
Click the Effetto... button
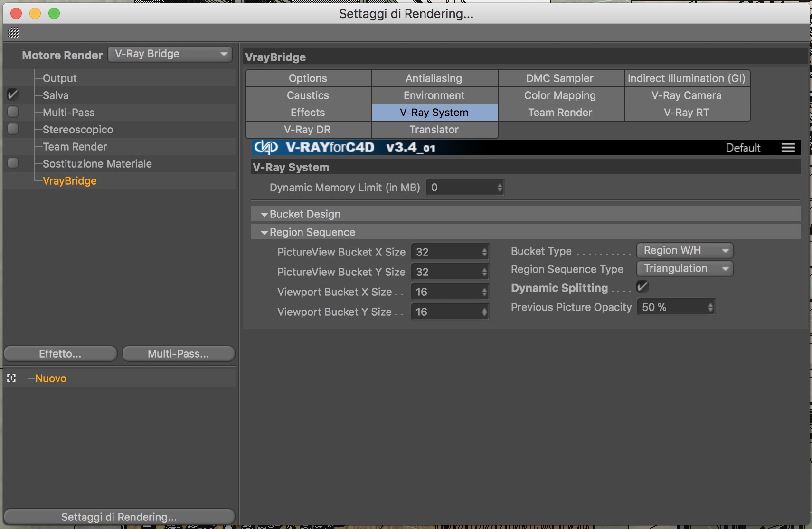tap(60, 353)
